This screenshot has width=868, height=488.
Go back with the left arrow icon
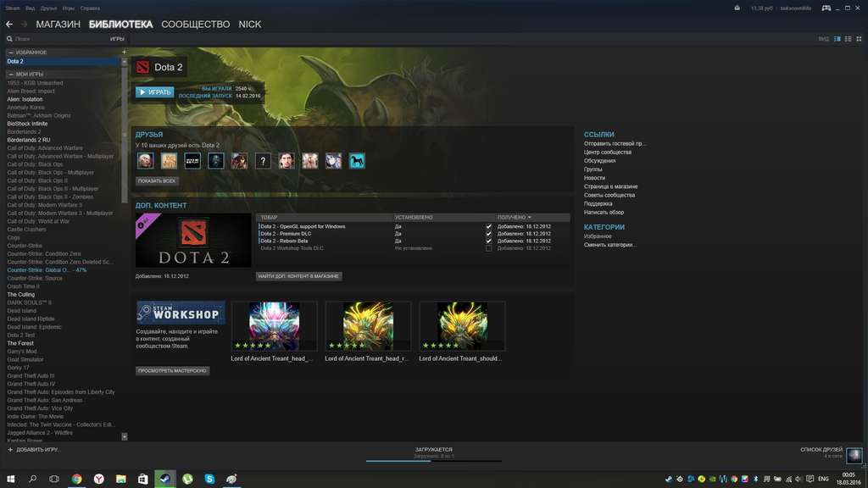click(x=9, y=25)
